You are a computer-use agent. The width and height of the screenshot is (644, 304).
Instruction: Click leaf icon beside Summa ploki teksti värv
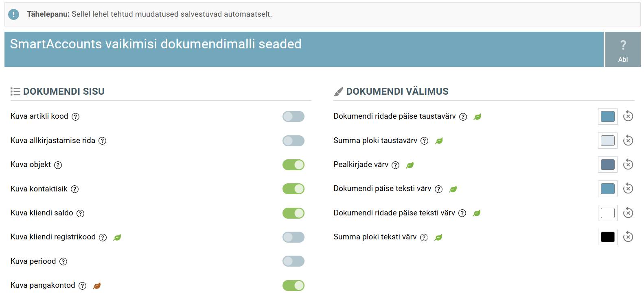click(x=438, y=237)
